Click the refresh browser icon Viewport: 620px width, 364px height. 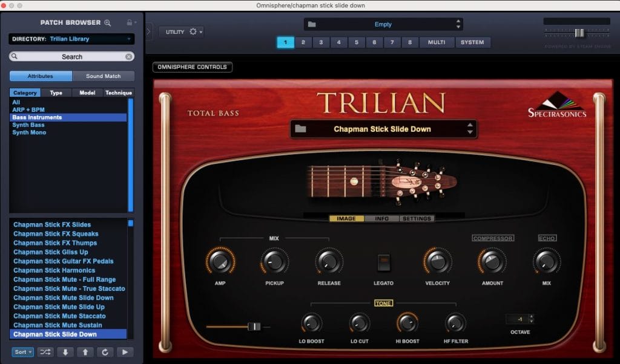pos(105,352)
